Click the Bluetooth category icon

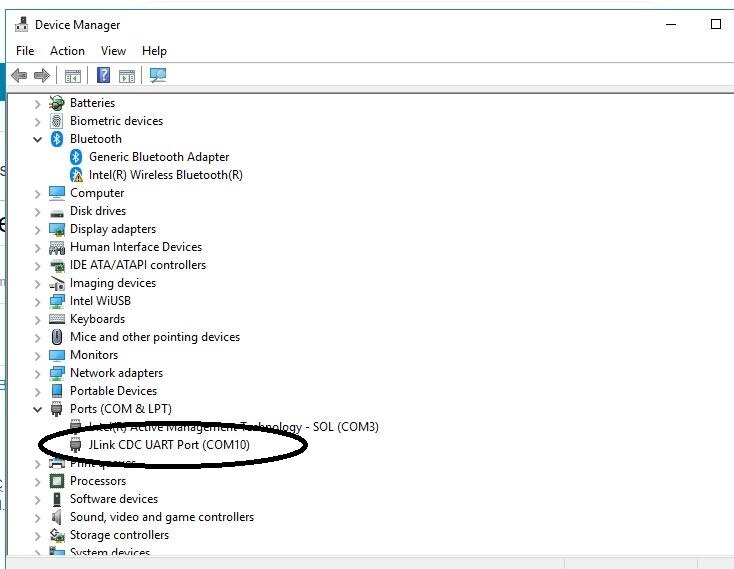tap(57, 139)
